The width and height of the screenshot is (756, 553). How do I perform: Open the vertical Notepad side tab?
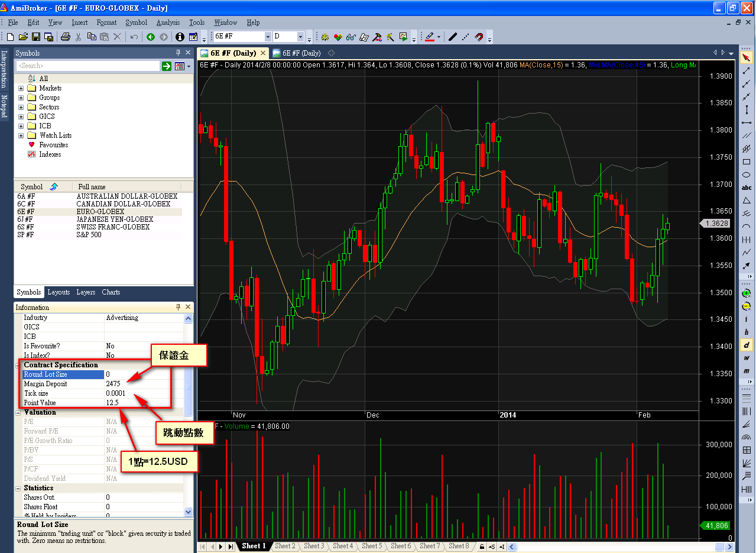point(4,106)
